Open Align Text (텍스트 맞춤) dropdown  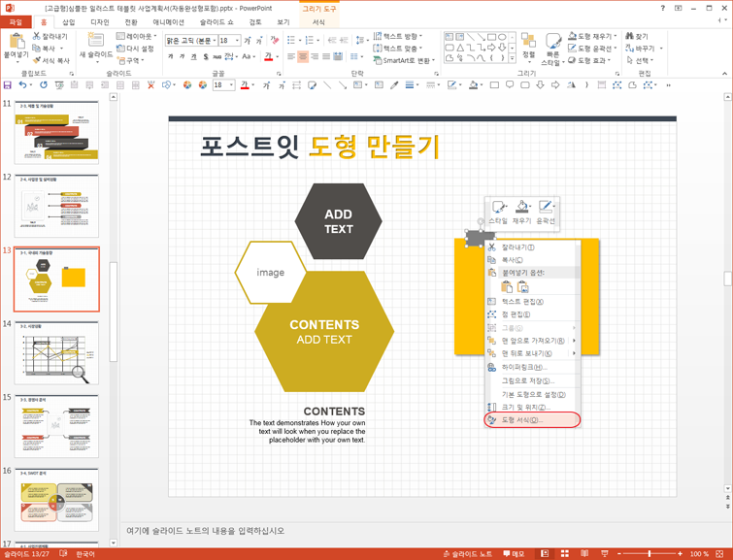(x=398, y=49)
